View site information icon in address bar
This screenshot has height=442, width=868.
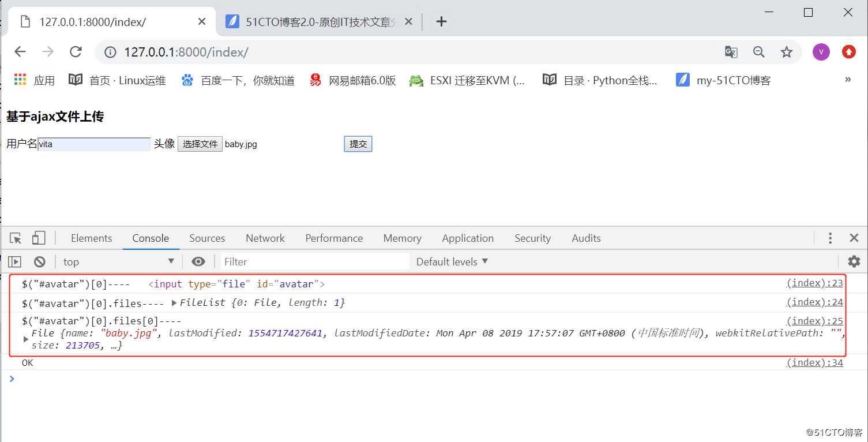pyautogui.click(x=110, y=53)
